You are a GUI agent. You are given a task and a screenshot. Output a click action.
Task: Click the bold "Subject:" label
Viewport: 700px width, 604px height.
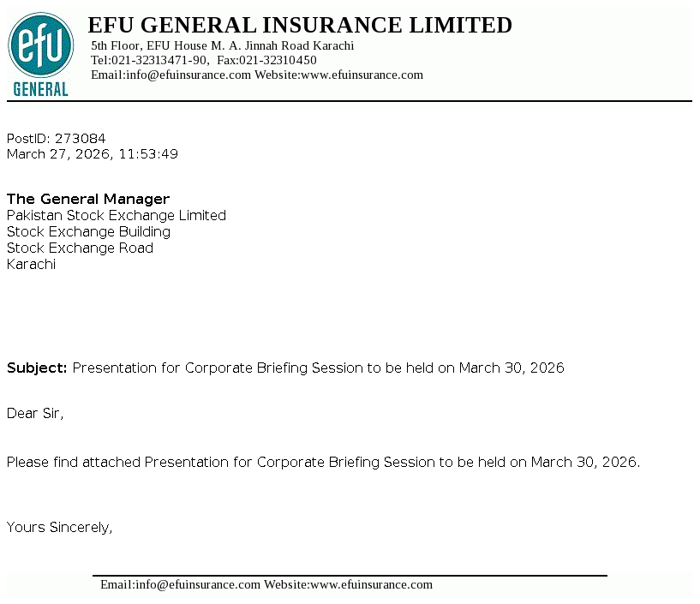[x=37, y=368]
